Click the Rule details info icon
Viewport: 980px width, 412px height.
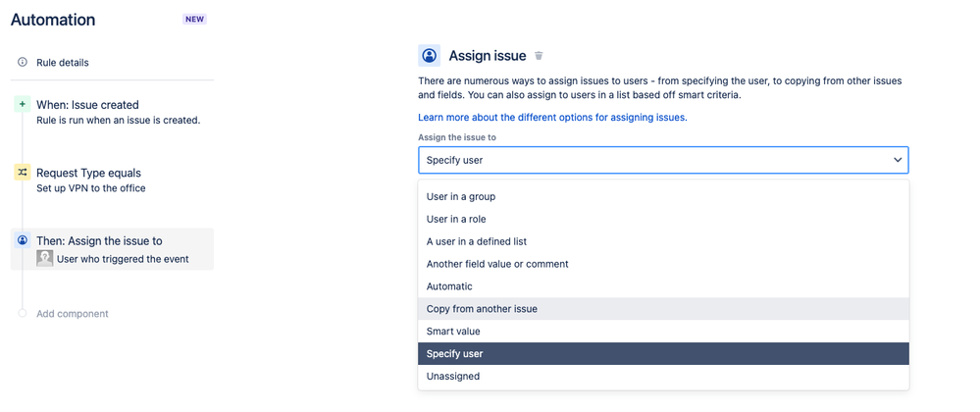coord(22,63)
